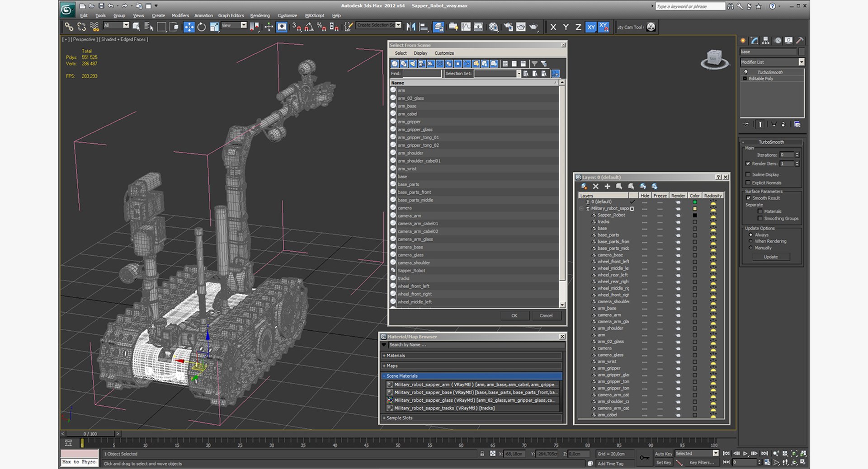Viewport: 868px width, 469px height.
Task: Select the When Rendering update option
Action: coord(751,241)
